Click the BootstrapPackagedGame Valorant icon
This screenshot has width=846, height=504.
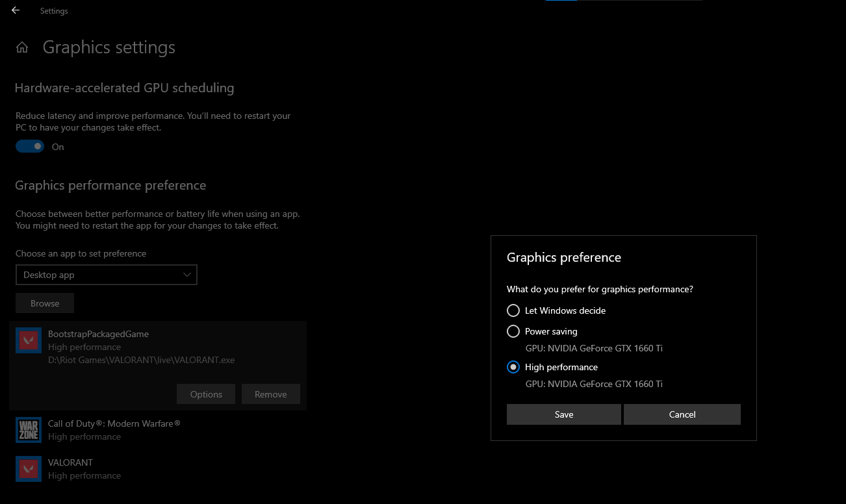pos(29,340)
